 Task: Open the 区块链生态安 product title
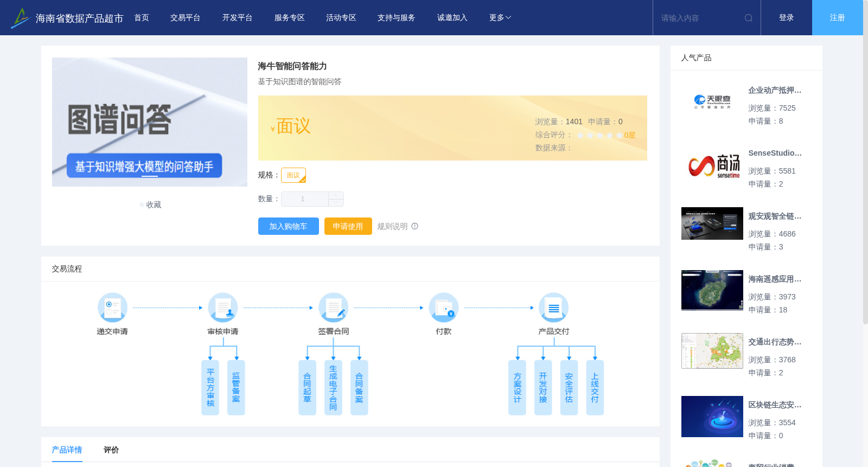pyautogui.click(x=775, y=405)
